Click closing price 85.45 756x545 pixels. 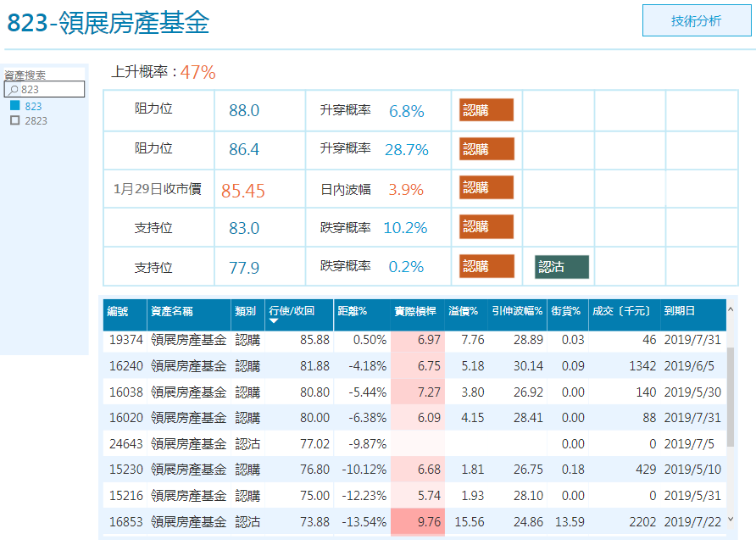(x=243, y=191)
